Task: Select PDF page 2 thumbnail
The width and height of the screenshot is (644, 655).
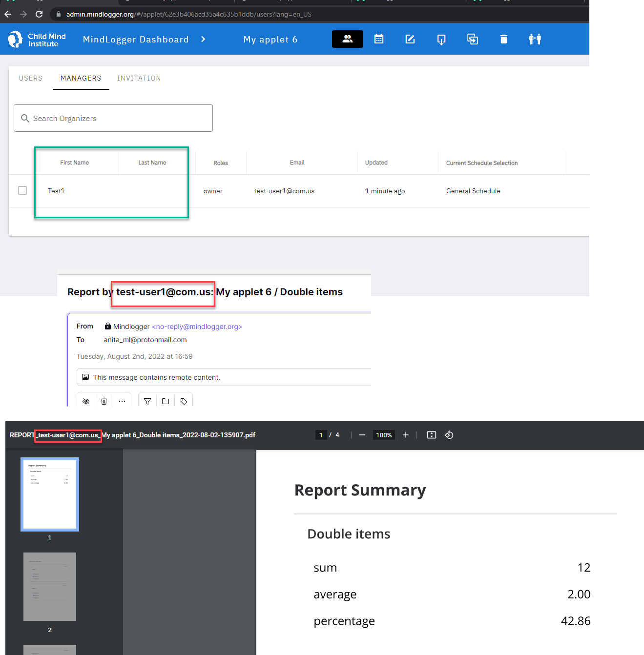Action: [50, 587]
